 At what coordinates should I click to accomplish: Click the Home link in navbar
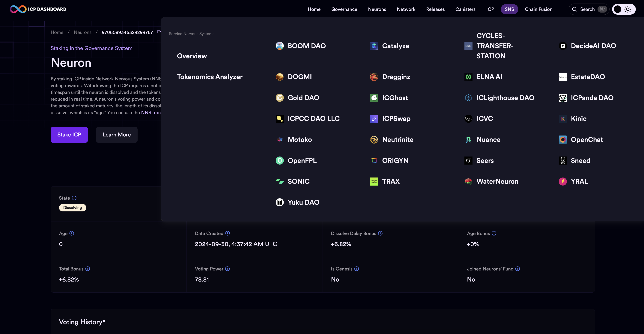(314, 9)
